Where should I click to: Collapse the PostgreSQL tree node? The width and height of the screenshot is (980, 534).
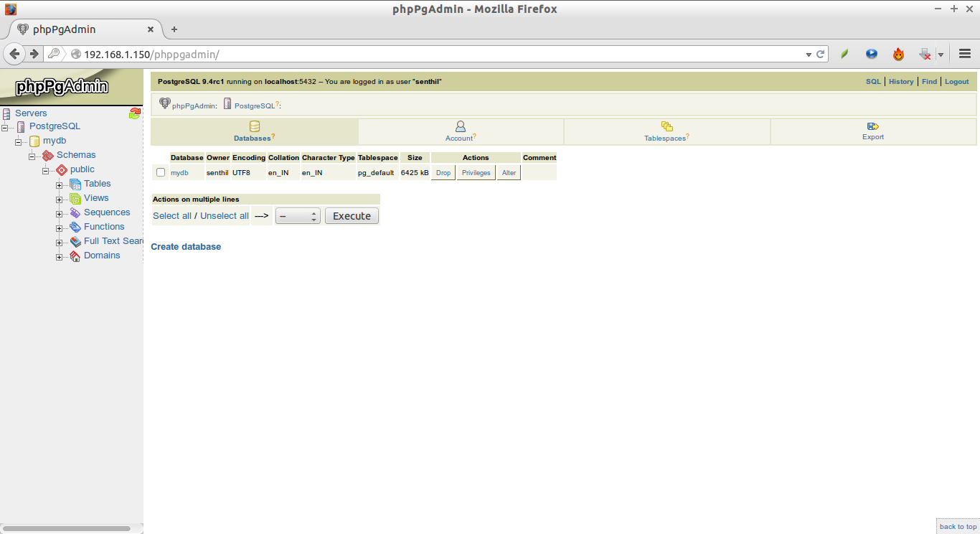(x=5, y=127)
